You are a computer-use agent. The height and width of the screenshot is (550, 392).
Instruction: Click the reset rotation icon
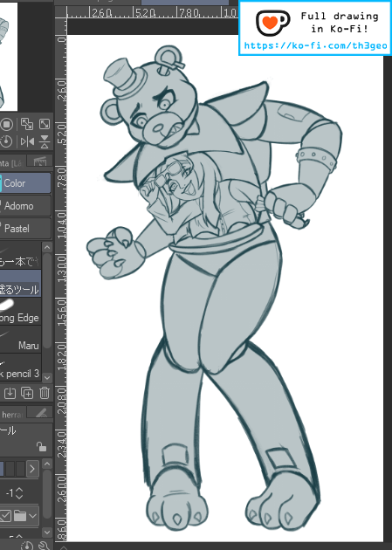click(x=6, y=142)
